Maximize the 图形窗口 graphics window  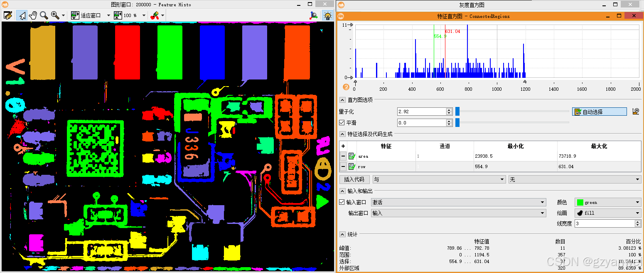310,5
